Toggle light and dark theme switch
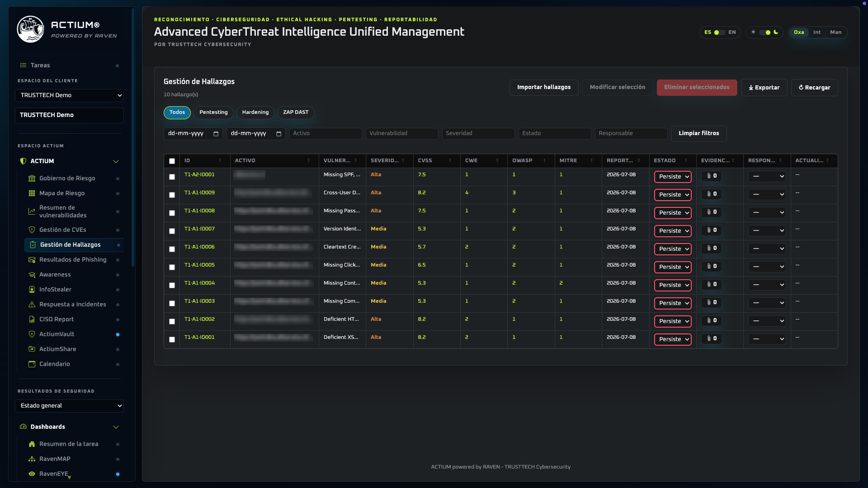 point(765,33)
